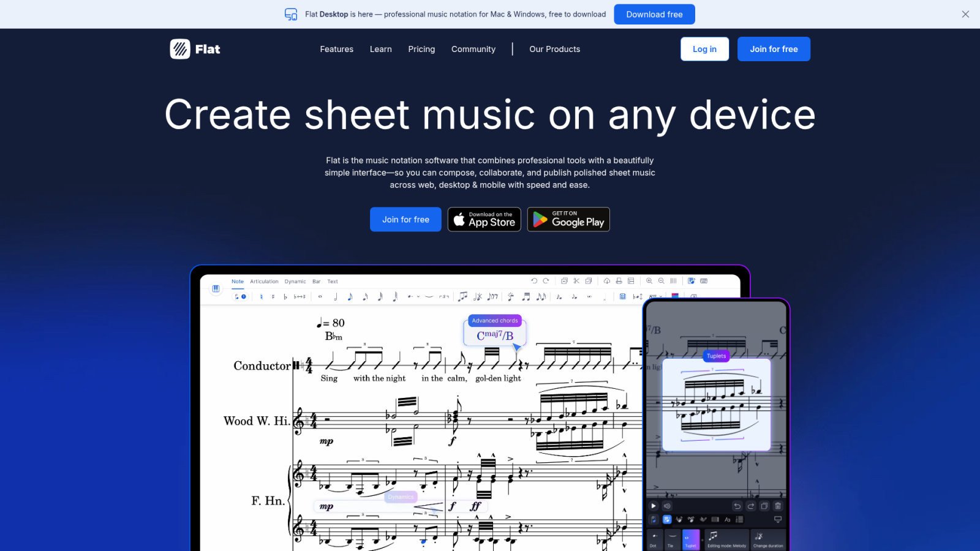
Task: Click Undo in the desktop editor toolbar
Action: [534, 281]
